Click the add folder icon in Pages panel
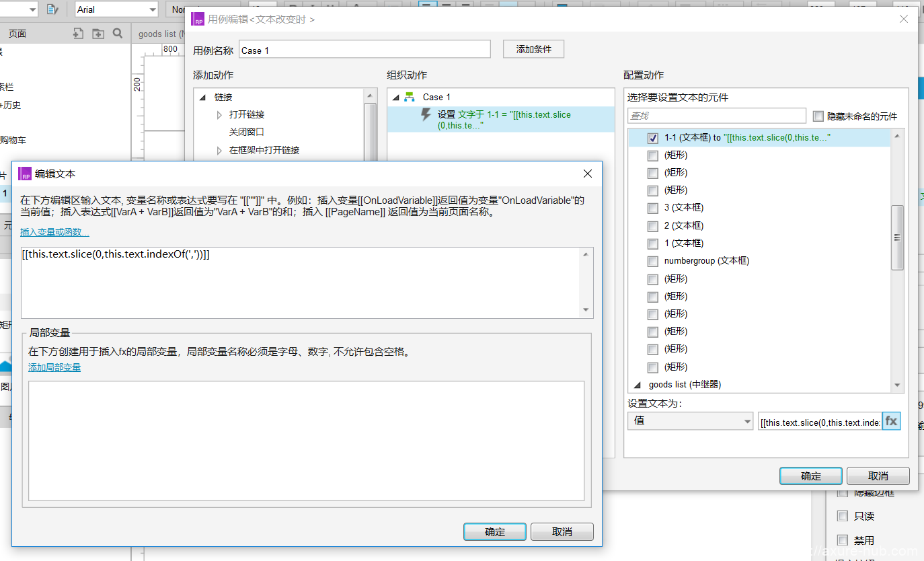Image resolution: width=924 pixels, height=561 pixels. [98, 34]
